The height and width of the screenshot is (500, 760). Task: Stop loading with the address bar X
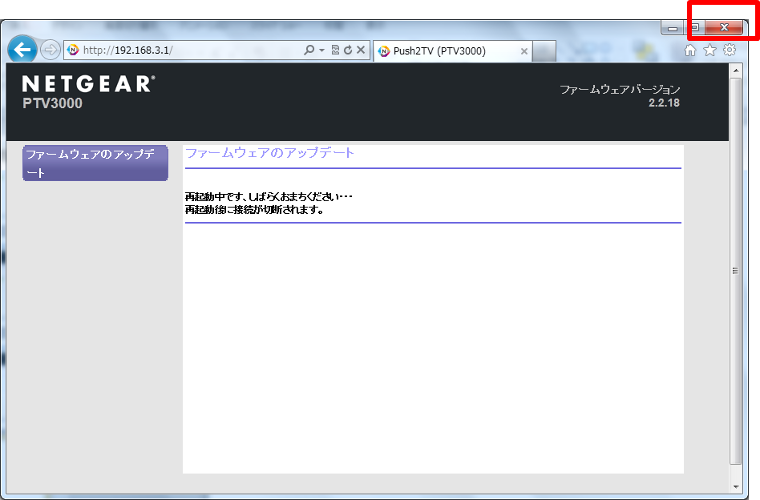[x=361, y=50]
